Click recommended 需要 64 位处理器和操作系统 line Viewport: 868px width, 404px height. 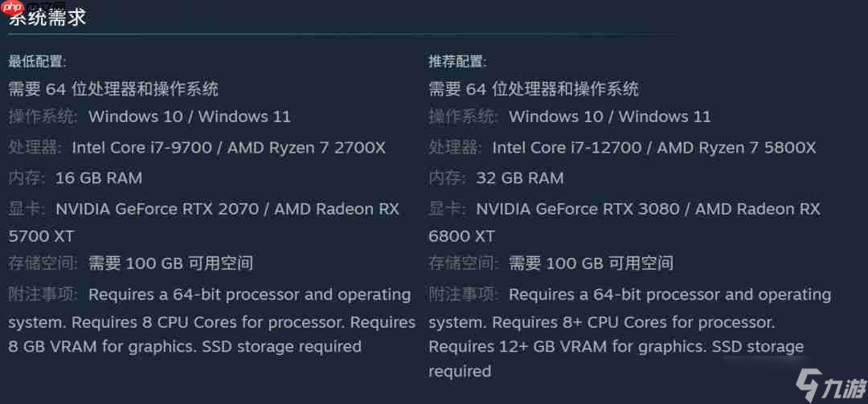[534, 88]
